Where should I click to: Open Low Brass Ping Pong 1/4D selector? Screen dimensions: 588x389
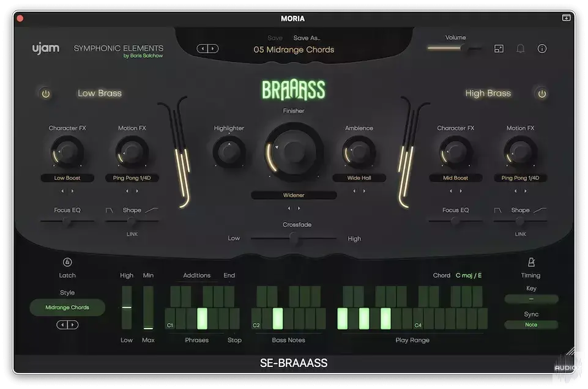[x=132, y=178]
